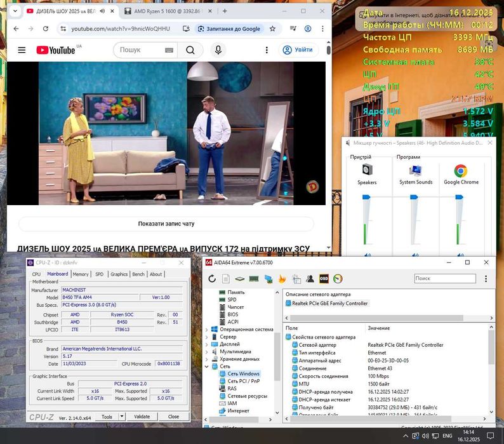
Task: Click CPU-Z Close button
Action: (173, 417)
